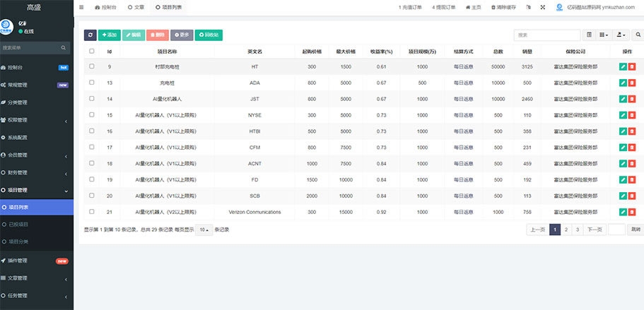Click the green edit icon for row 9

coord(622,66)
